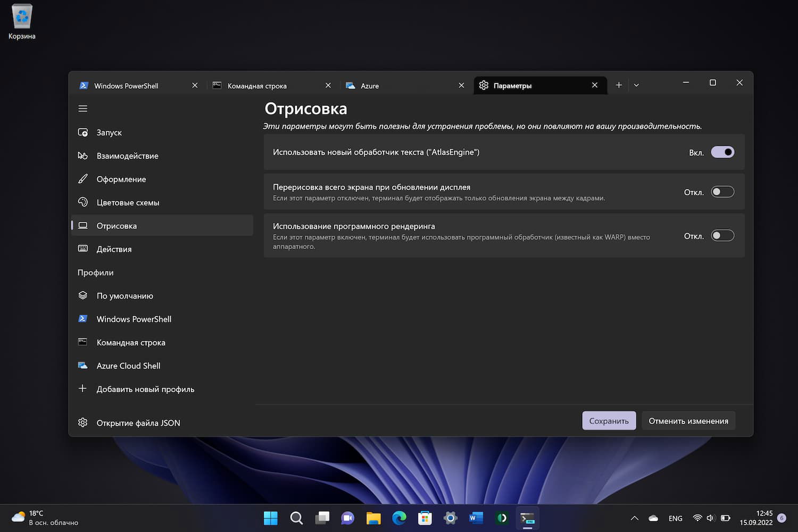798x532 pixels.
Task: Click Отменить изменения button
Action: (x=688, y=421)
